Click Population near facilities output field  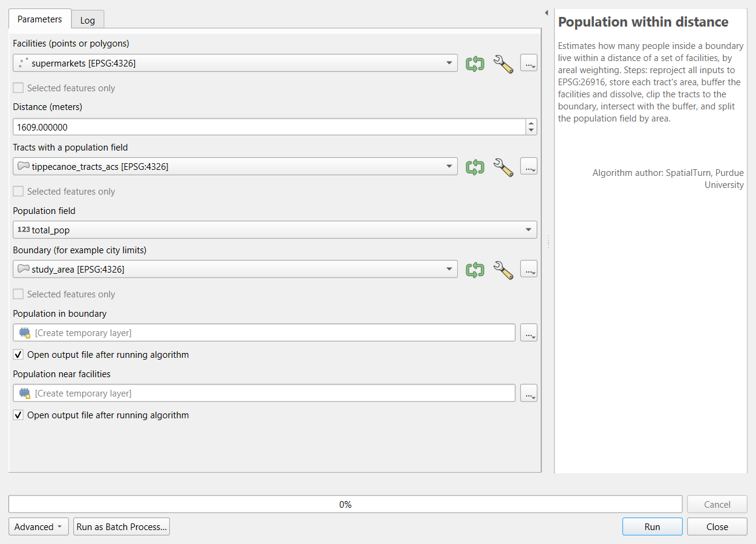(x=264, y=393)
